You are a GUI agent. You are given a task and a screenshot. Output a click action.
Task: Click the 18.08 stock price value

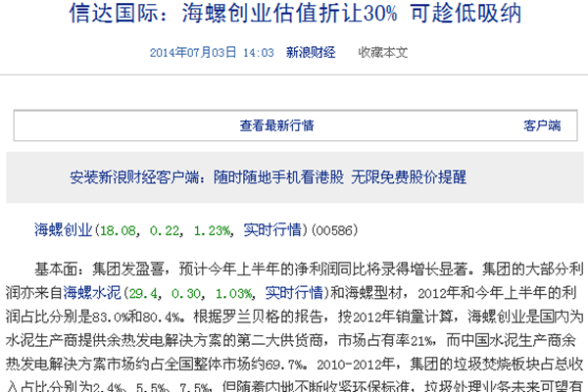point(118,230)
